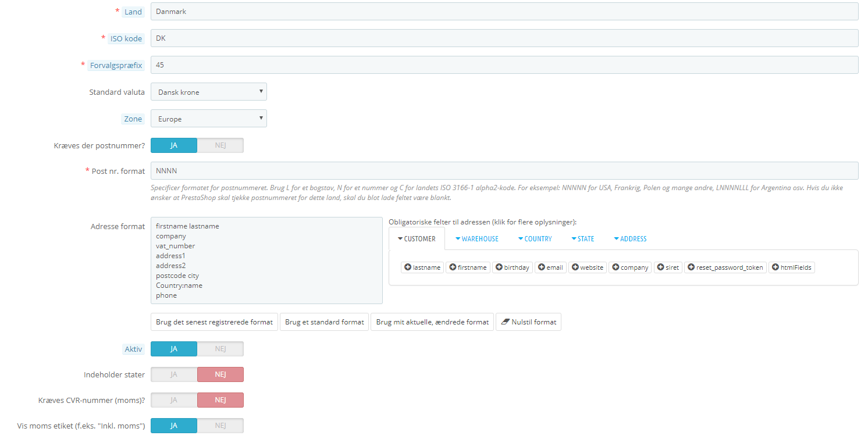Add the website field tag
The height and width of the screenshot is (439, 868).
(x=588, y=267)
